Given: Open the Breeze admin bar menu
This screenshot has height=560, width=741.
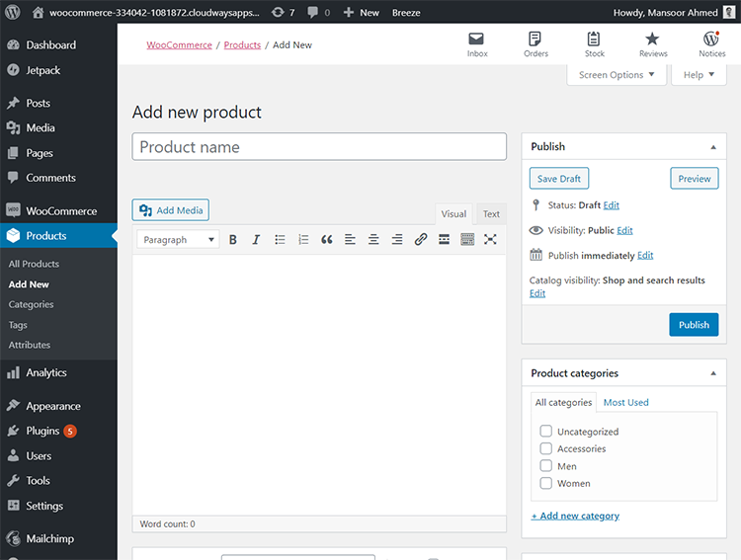Looking at the screenshot, I should [406, 12].
